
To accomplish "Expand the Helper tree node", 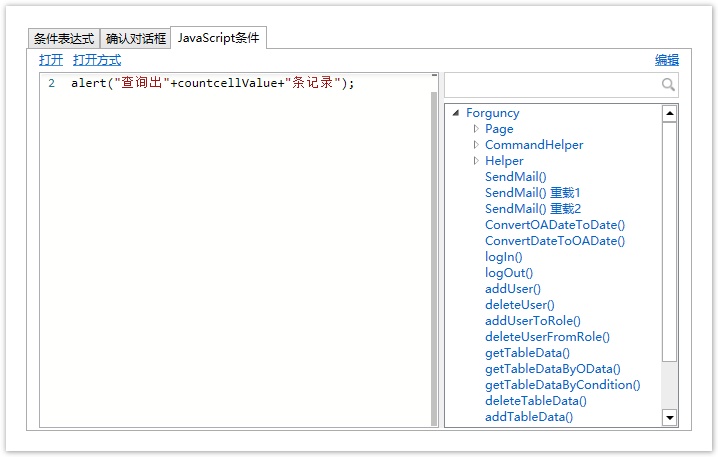I will click(476, 161).
